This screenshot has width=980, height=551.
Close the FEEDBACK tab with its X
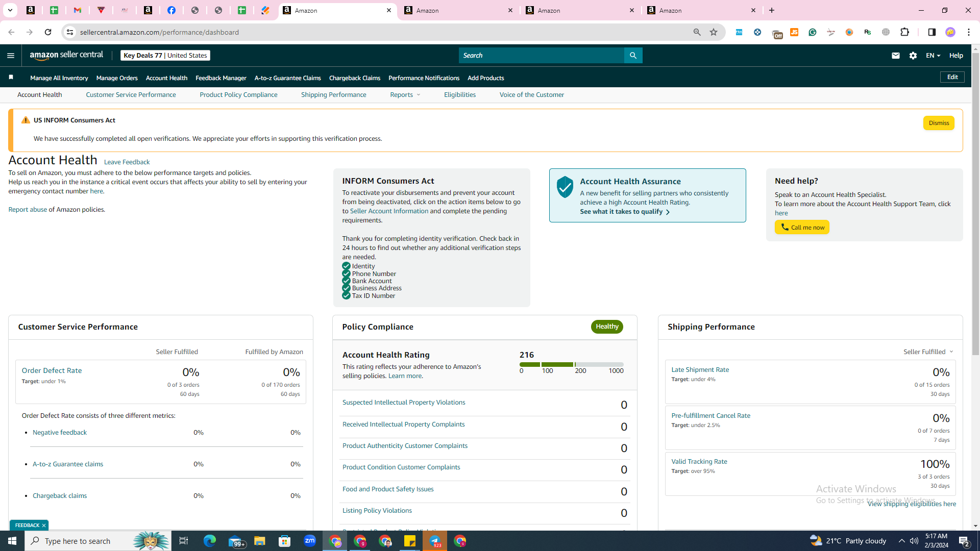[x=44, y=525]
